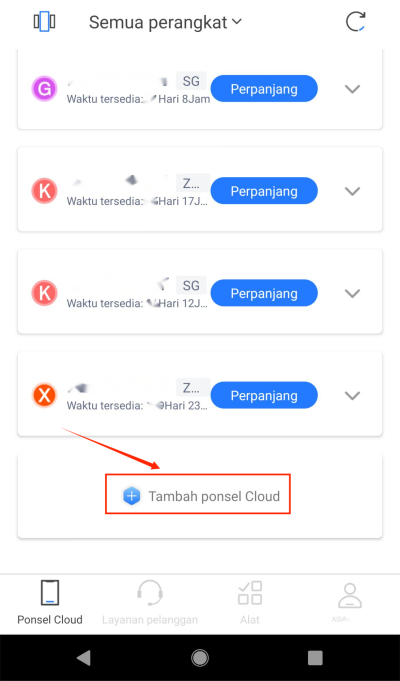
Task: Switch to the Alat tab
Action: [250, 602]
